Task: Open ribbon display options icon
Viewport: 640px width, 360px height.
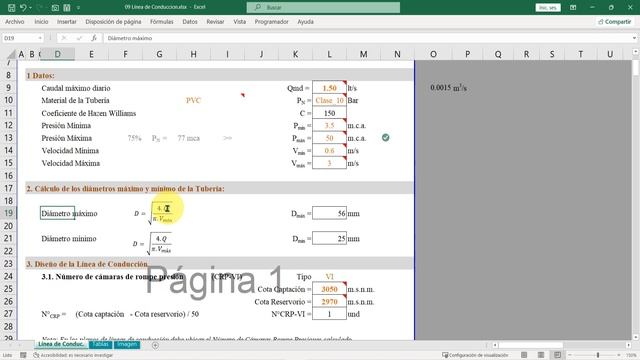Action: (x=573, y=7)
